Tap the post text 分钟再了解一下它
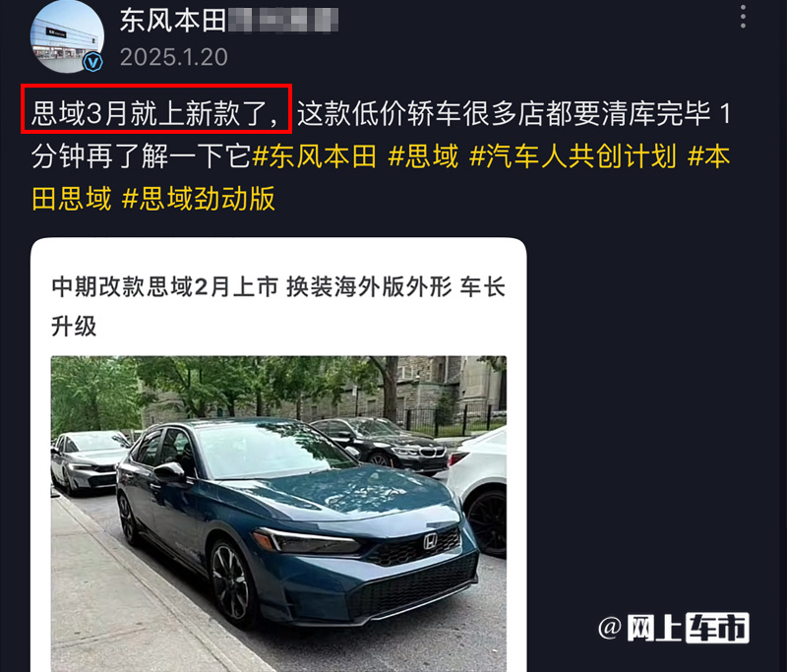 [141, 156]
